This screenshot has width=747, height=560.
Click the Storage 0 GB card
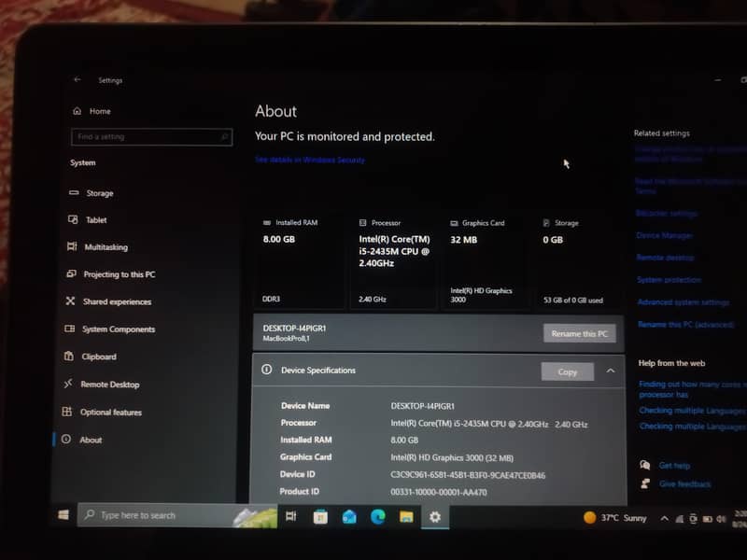tap(578, 260)
